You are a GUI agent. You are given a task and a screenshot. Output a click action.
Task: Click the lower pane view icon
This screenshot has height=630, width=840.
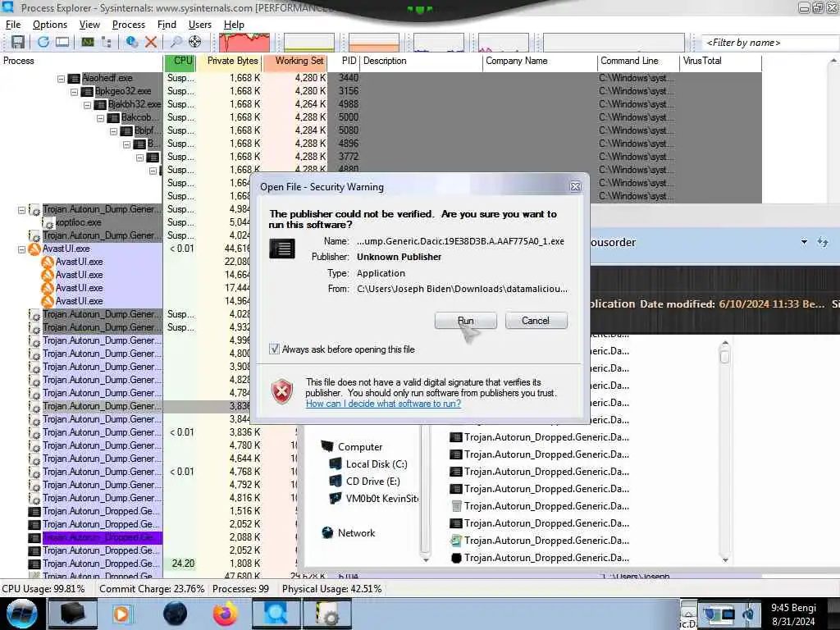pyautogui.click(x=62, y=42)
